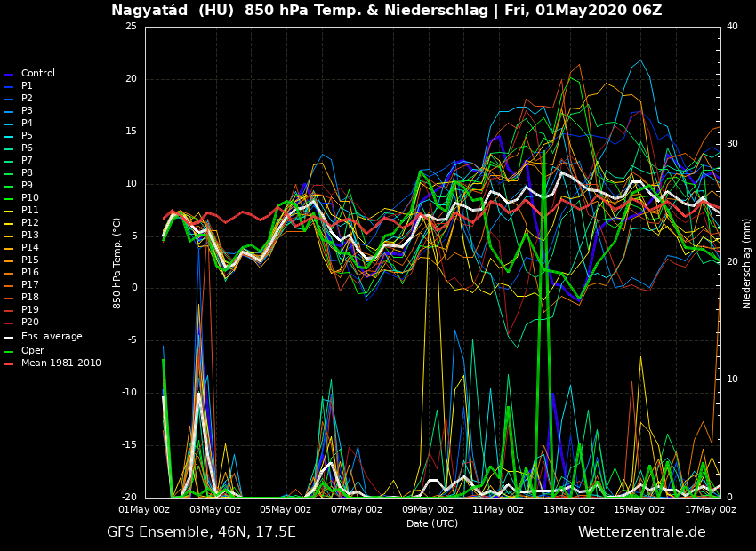Click the P13 legend label
This screenshot has width=756, height=551.
(29, 236)
